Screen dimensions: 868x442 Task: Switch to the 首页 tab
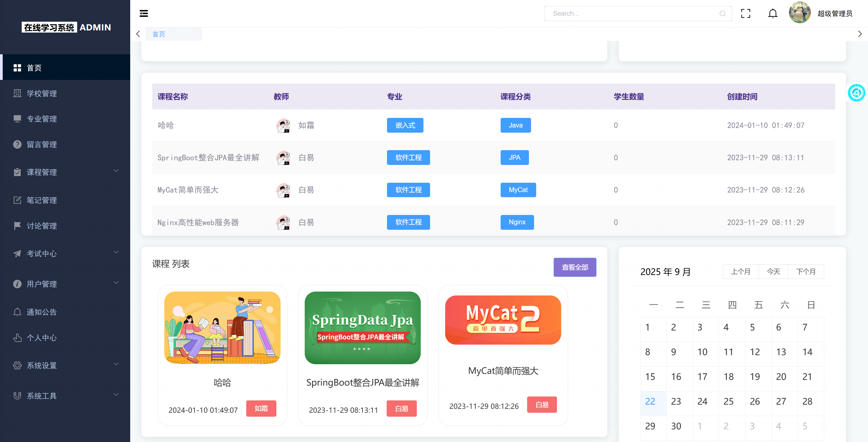159,34
